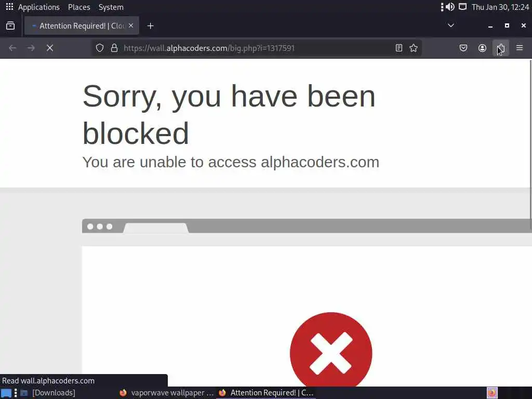Screen dimensions: 532x399
Task: Toggle reader view in address bar
Action: point(399,48)
